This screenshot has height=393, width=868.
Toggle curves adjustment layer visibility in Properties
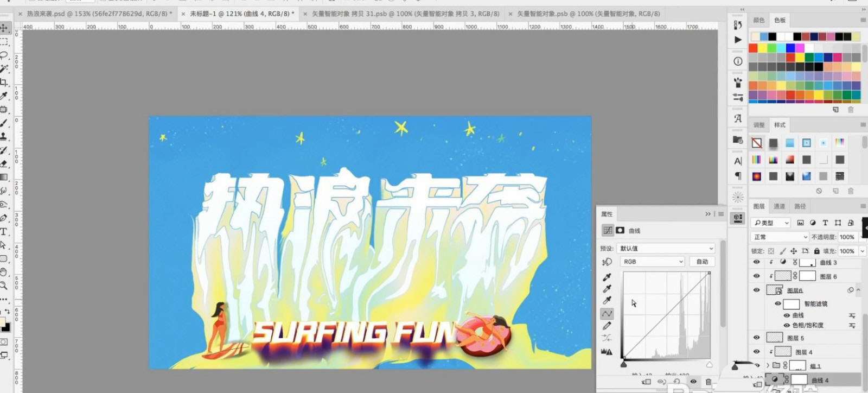693,382
